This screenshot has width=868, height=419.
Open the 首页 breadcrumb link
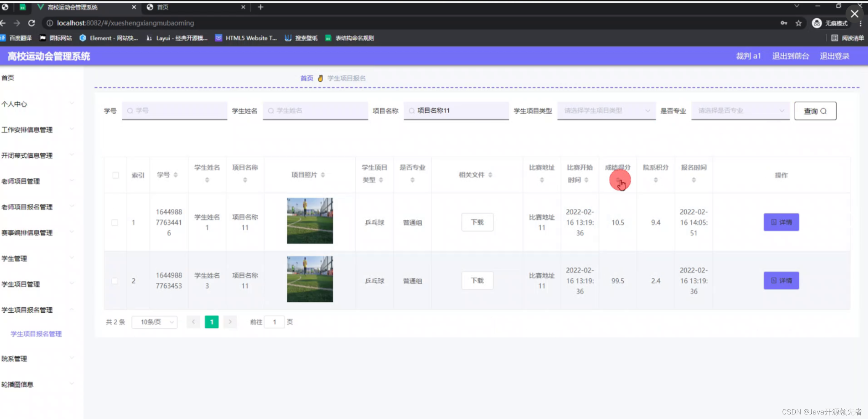[x=306, y=78]
